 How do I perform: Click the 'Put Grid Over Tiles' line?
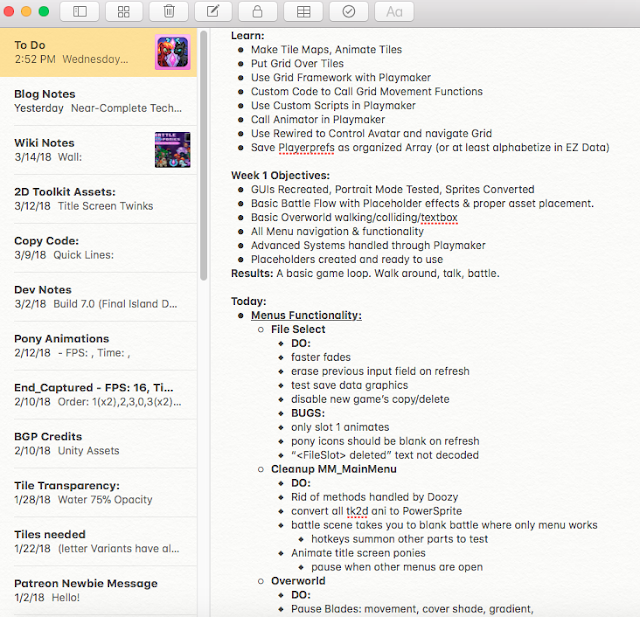[x=298, y=64]
